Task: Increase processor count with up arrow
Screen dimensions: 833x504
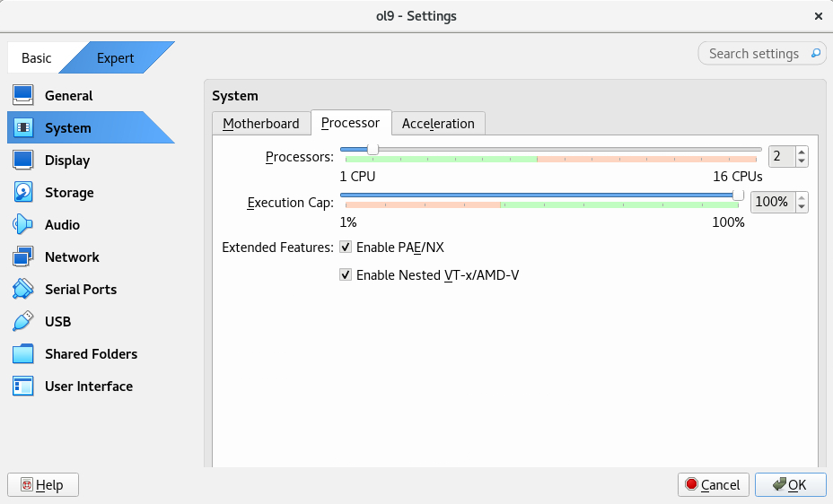Action: (802, 152)
